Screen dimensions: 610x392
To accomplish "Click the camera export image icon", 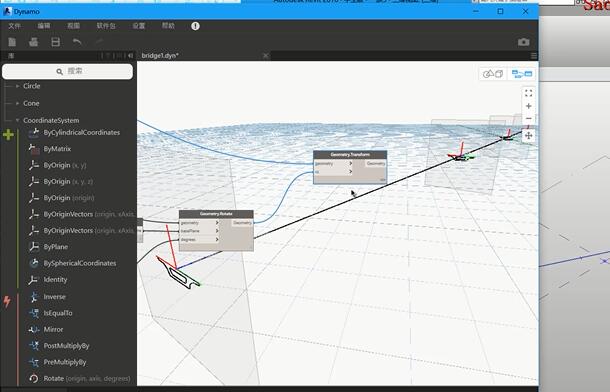I will click(x=524, y=42).
